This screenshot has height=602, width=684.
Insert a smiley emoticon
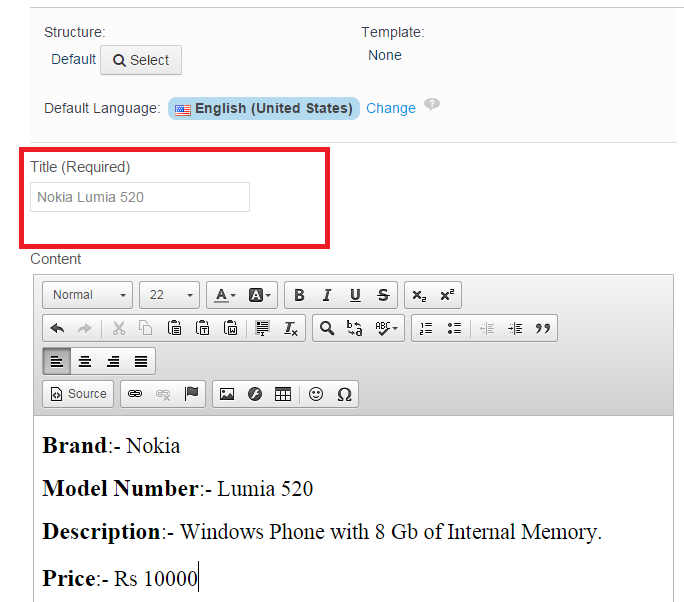point(316,394)
